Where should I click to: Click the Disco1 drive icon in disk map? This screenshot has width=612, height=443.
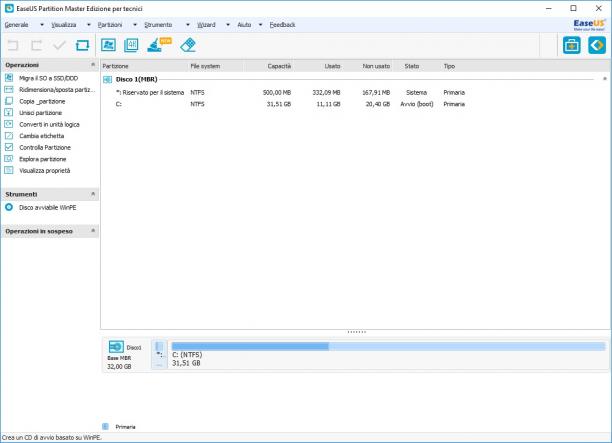coord(116,347)
